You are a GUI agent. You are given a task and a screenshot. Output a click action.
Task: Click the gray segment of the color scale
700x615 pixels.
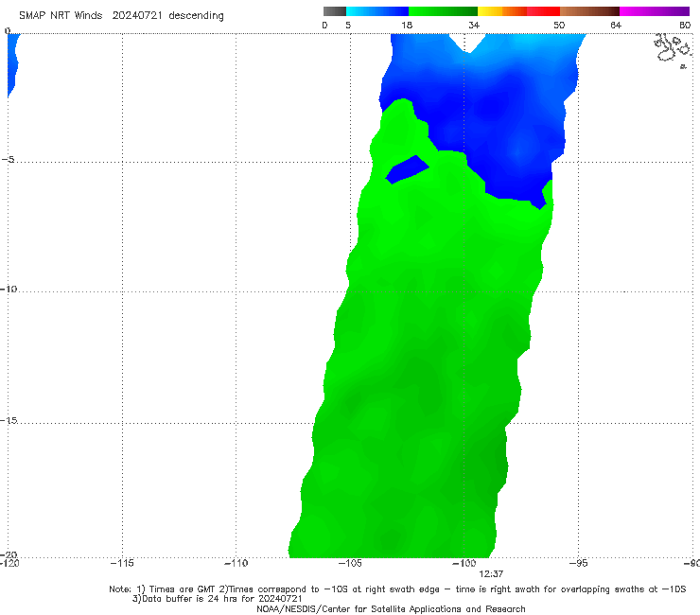coord(334,11)
